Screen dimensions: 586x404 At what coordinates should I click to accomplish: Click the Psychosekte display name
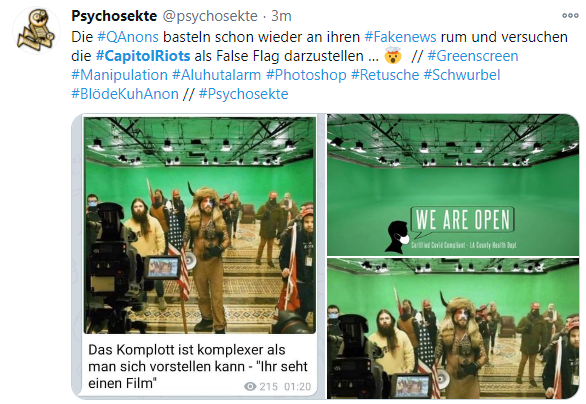pyautogui.click(x=114, y=16)
